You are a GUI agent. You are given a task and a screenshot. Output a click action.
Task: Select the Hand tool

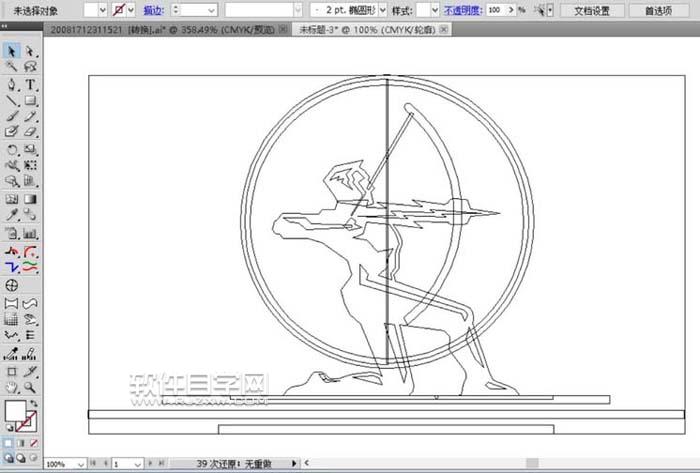[x=12, y=387]
